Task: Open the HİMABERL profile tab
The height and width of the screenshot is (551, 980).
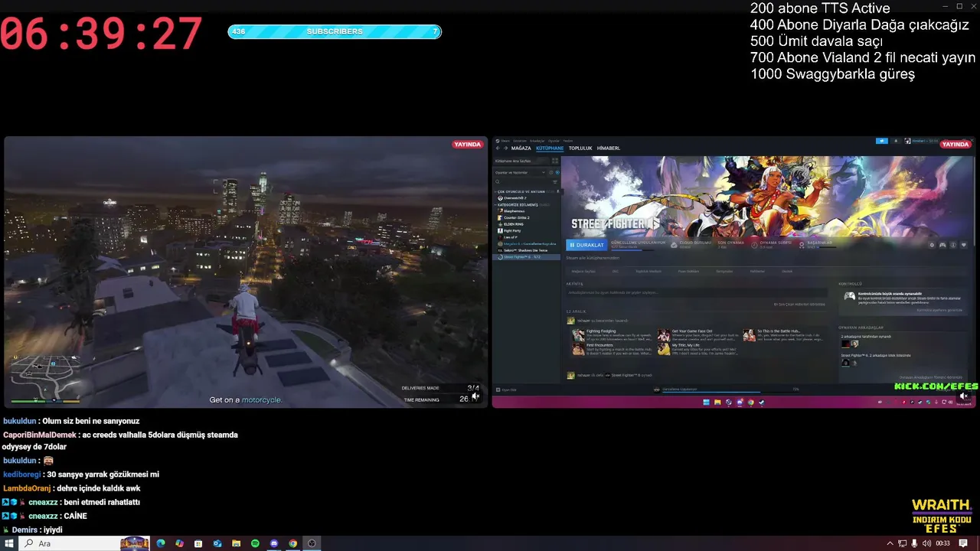Action: coord(609,148)
